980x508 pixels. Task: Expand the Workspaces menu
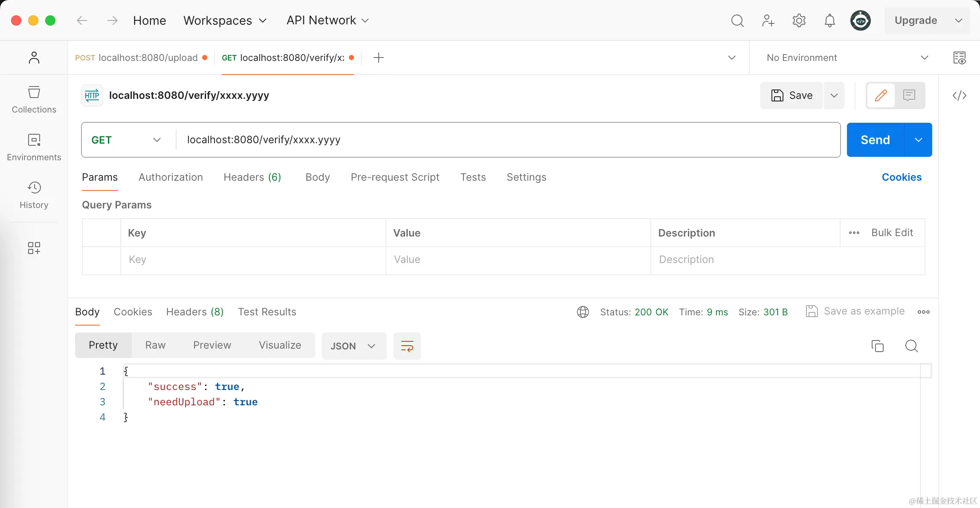[225, 20]
